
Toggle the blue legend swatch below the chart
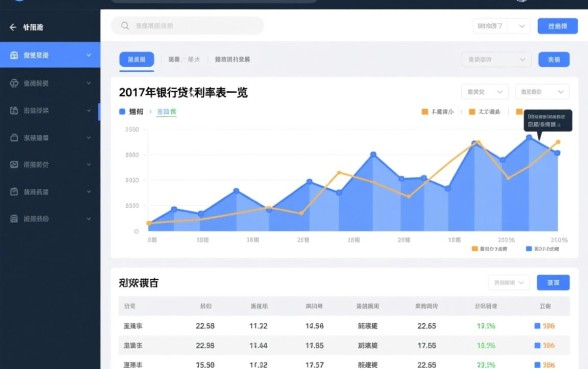point(529,249)
